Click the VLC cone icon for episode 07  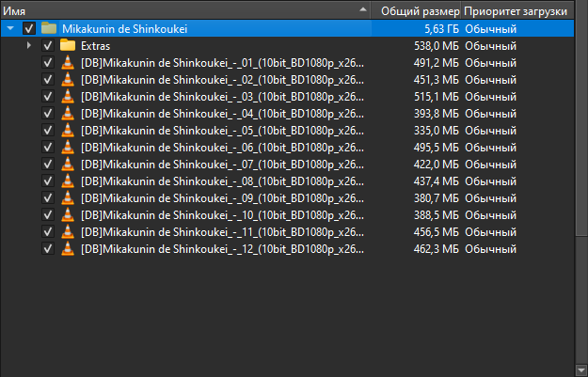tap(68, 165)
